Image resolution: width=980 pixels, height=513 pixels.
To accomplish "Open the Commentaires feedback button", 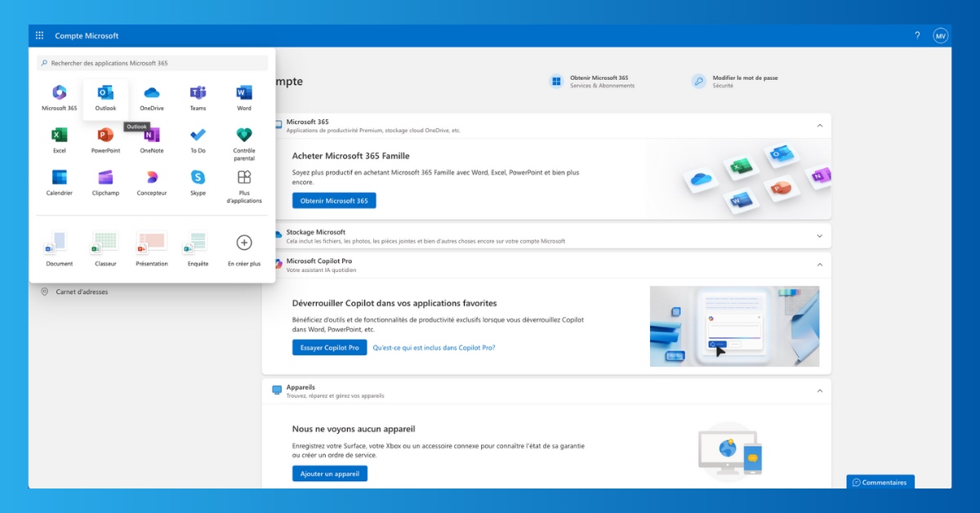I will click(880, 482).
